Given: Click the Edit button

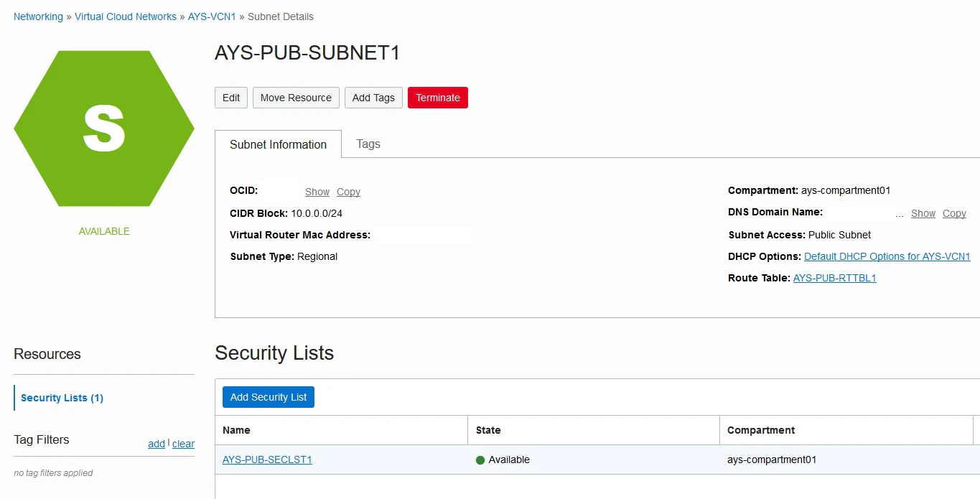Looking at the screenshot, I should (231, 98).
